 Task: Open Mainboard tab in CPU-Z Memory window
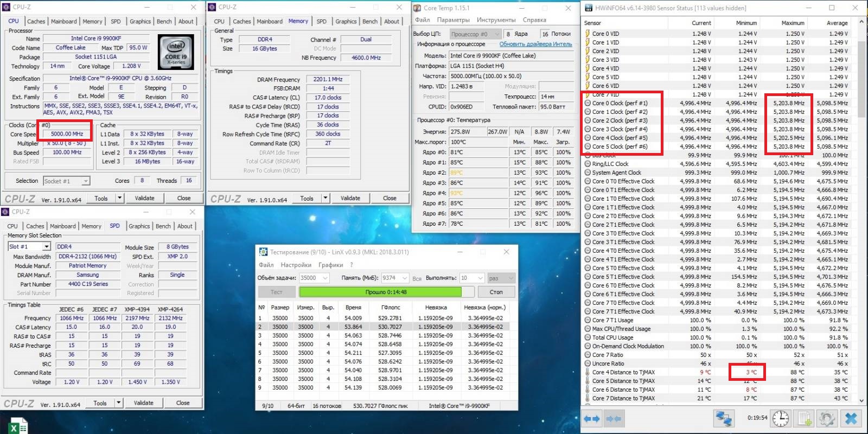(270, 21)
